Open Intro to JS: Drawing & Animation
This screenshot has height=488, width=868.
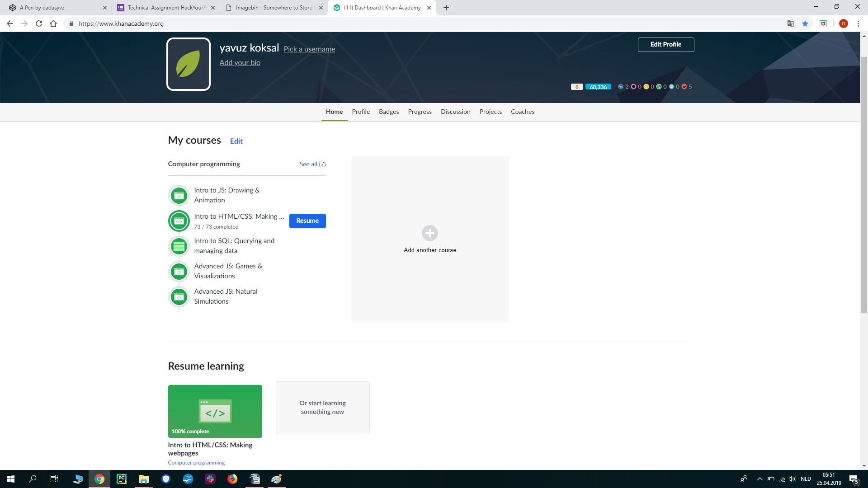227,195
